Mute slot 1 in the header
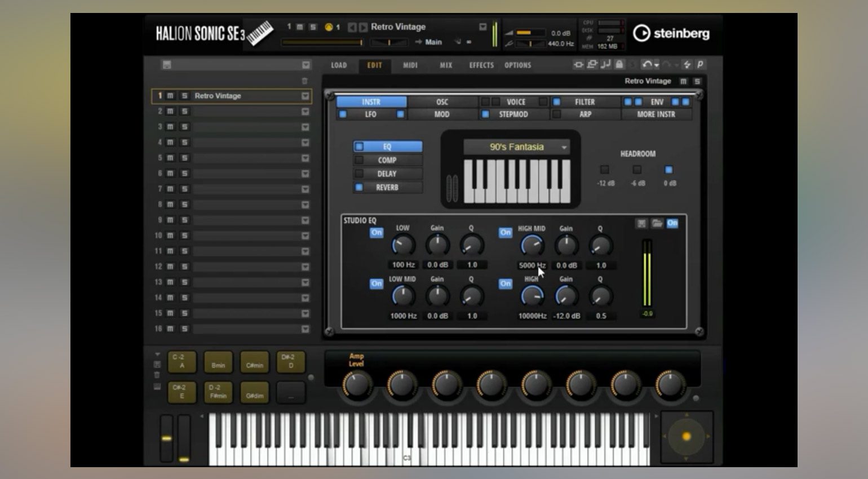Viewport: 868px width, 479px height. (300, 27)
